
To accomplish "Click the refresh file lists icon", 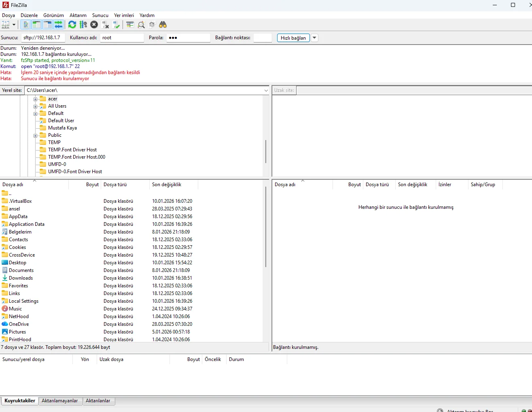I will (72, 25).
